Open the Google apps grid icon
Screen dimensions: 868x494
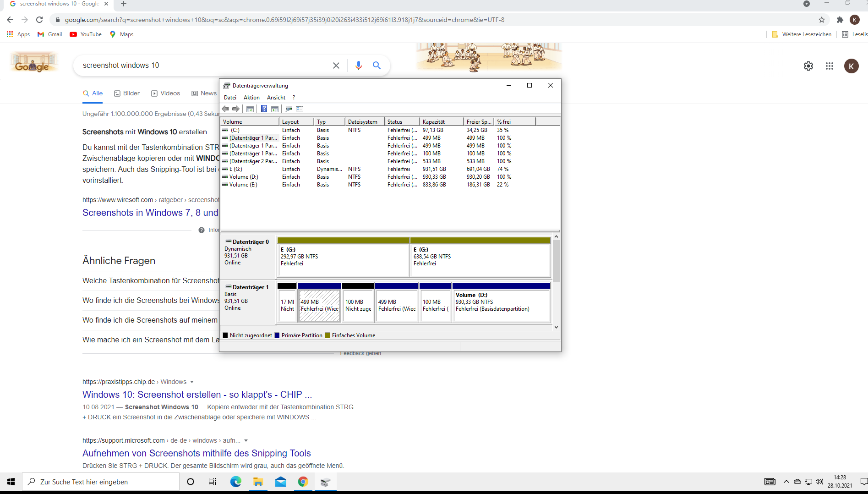tap(830, 66)
